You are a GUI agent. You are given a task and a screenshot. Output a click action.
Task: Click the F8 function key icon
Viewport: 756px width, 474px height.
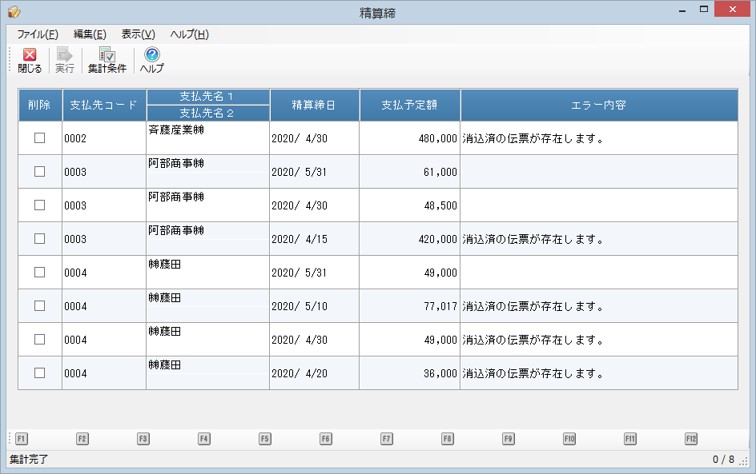coord(447,438)
